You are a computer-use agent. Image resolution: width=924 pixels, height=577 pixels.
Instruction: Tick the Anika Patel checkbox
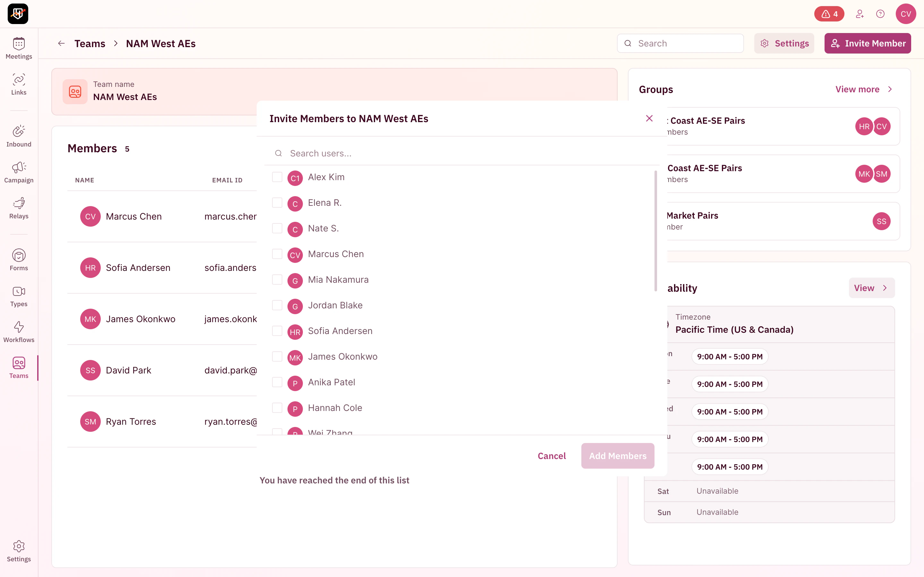[x=277, y=382]
